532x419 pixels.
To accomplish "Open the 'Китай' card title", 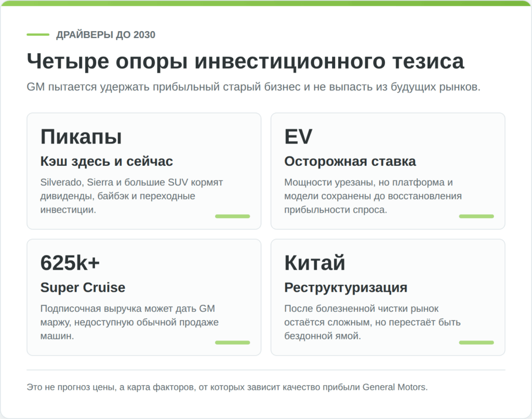I will pos(314,263).
